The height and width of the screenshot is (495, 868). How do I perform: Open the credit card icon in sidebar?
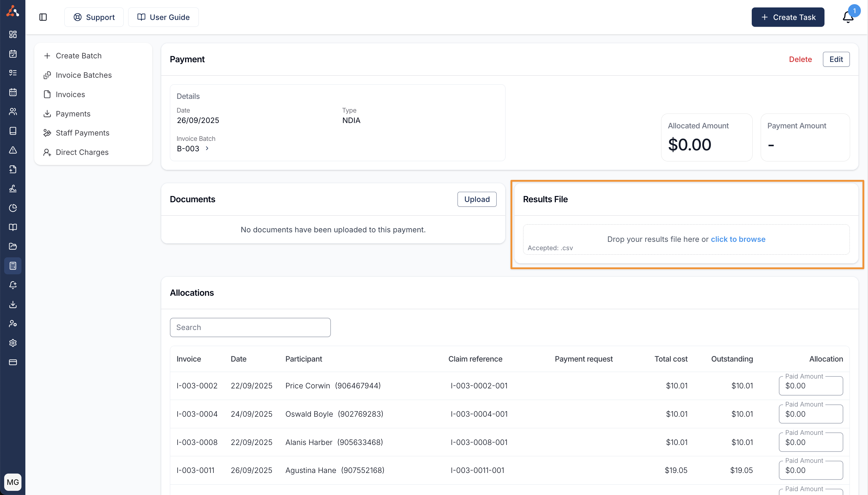point(13,362)
